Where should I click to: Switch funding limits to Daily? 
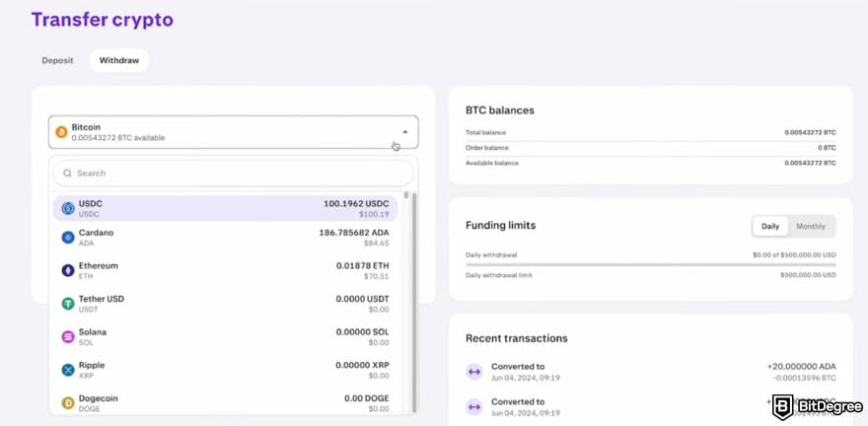pos(769,226)
